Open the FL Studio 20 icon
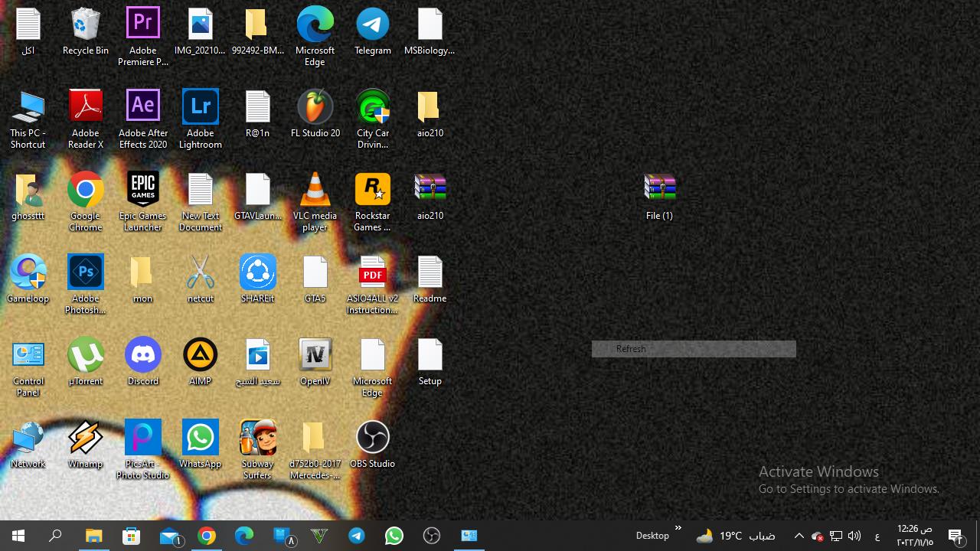The image size is (980, 551). click(315, 109)
